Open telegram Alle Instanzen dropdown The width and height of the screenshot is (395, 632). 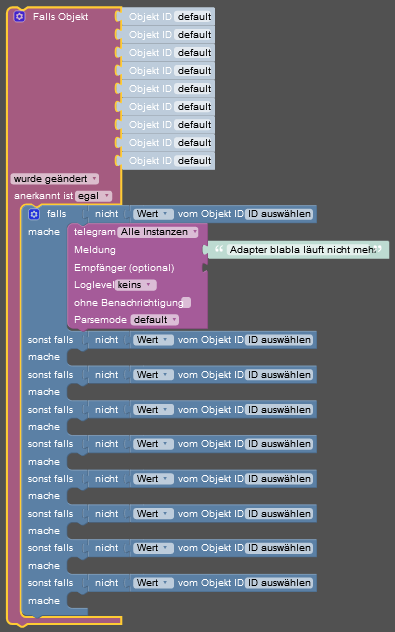pos(158,232)
